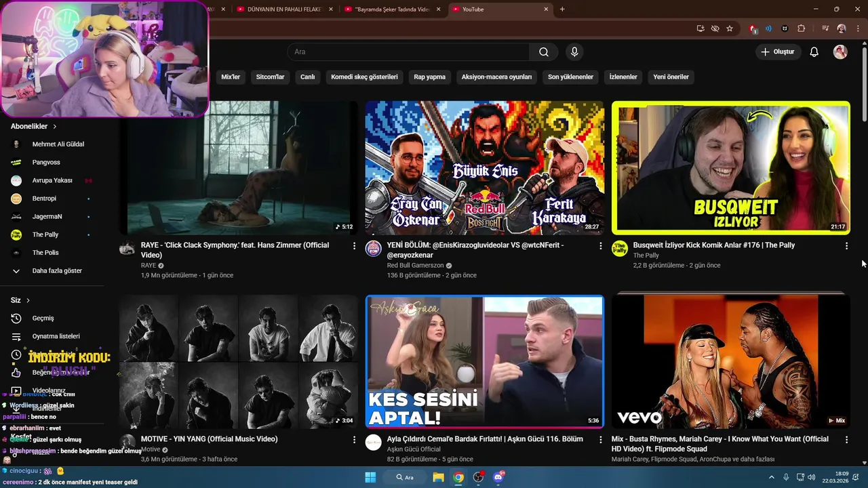The height and width of the screenshot is (488, 868).
Task: Open Busta Rhymes Mariah Carey mix thumbnail
Action: coord(730,361)
